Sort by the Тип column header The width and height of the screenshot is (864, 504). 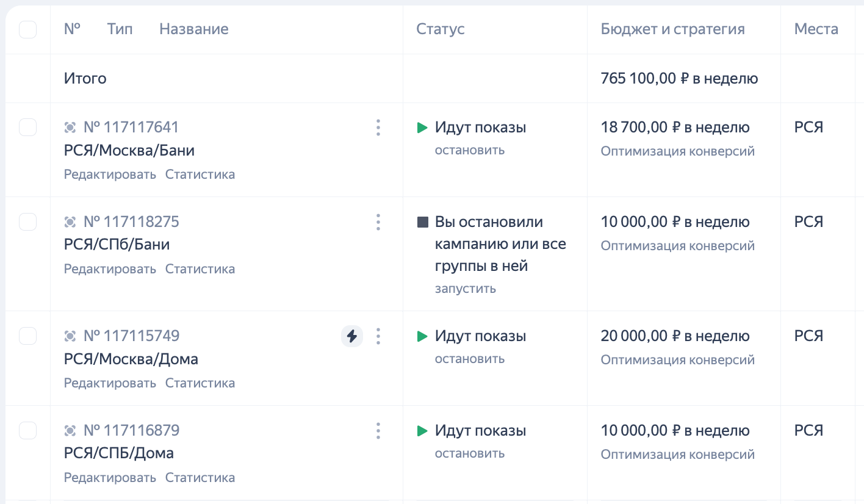120,29
